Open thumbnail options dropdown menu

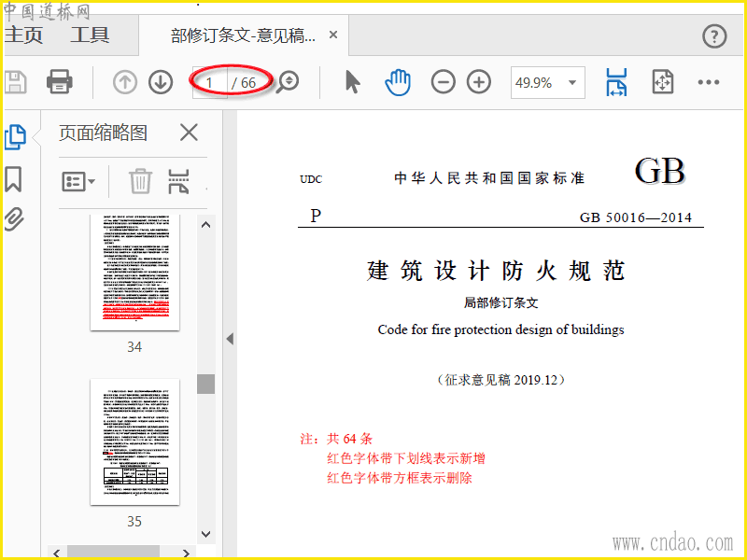coord(78,181)
